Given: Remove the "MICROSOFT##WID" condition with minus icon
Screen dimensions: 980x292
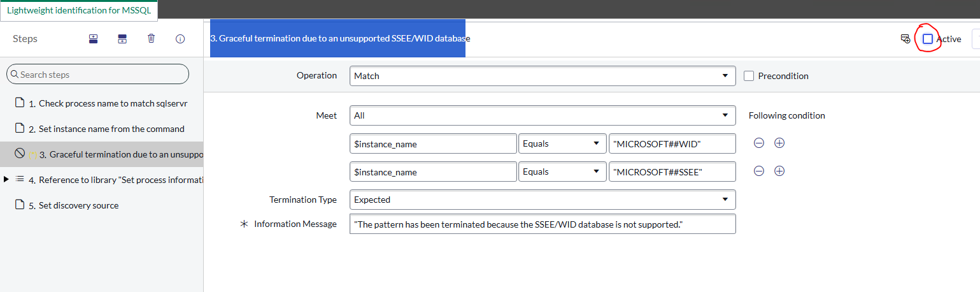Looking at the screenshot, I should (759, 143).
